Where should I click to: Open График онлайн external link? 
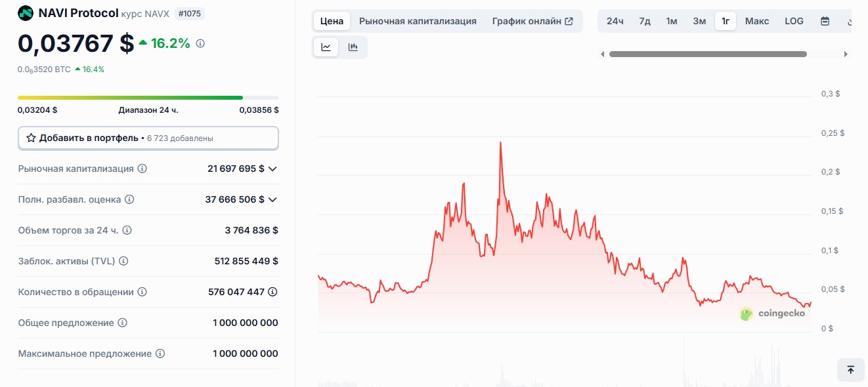coord(532,21)
